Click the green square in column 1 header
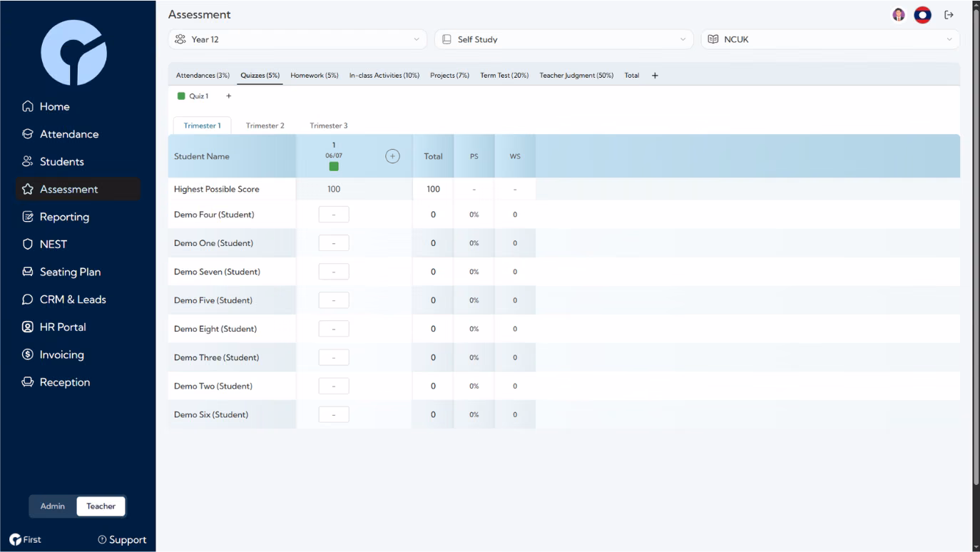 [334, 166]
